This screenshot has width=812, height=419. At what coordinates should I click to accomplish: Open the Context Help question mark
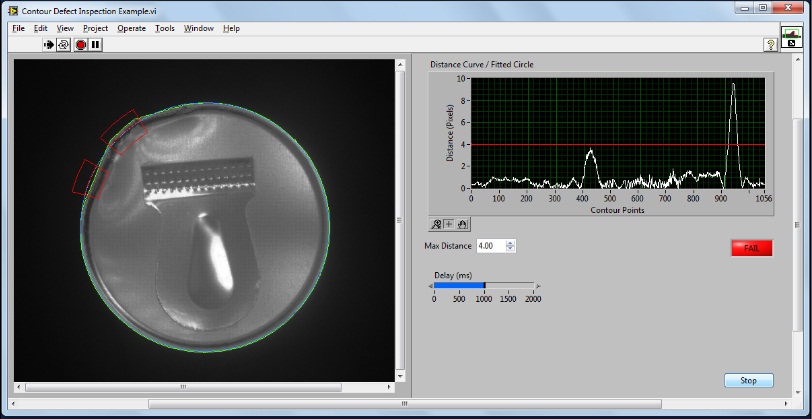coord(771,44)
